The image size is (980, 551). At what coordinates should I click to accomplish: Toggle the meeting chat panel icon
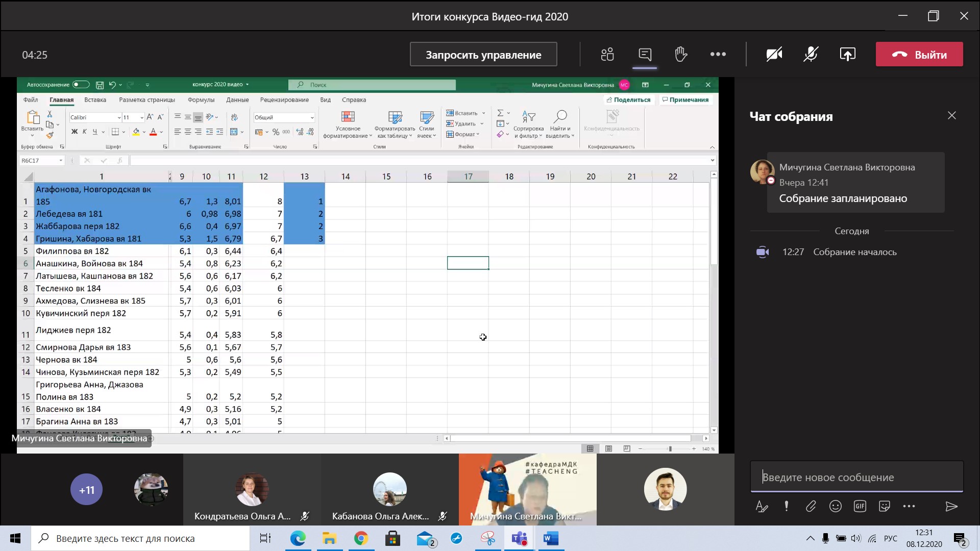(x=645, y=55)
